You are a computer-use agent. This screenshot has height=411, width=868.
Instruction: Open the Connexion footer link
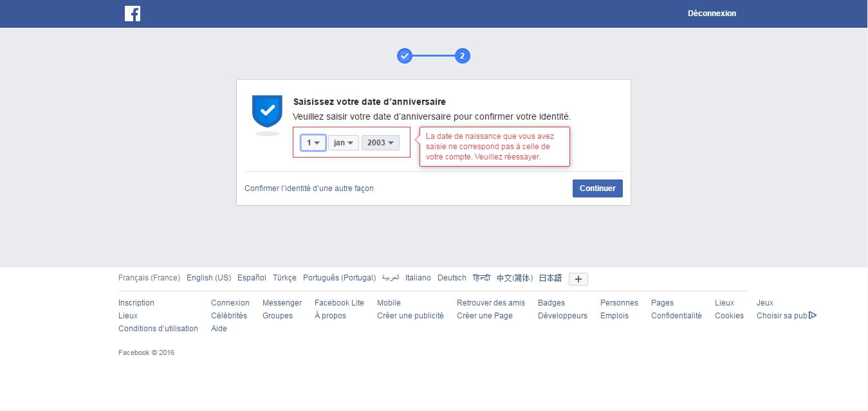pyautogui.click(x=230, y=303)
